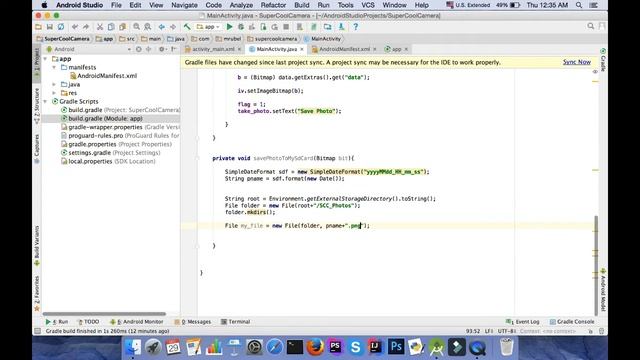The width and height of the screenshot is (640, 360).
Task: Click the Save All toolbar icon
Action: pos(49,27)
